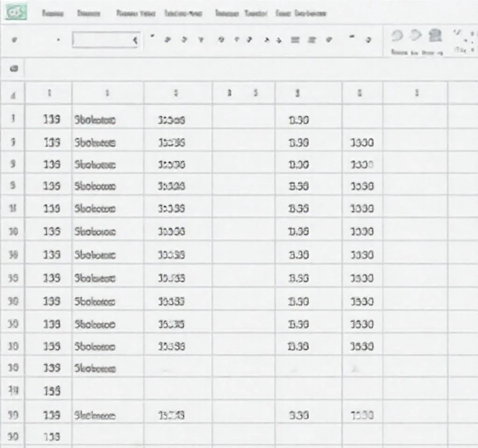The width and height of the screenshot is (478, 448).
Task: Open the toolbar combo box dropdown arrow
Action: pyautogui.click(x=135, y=40)
